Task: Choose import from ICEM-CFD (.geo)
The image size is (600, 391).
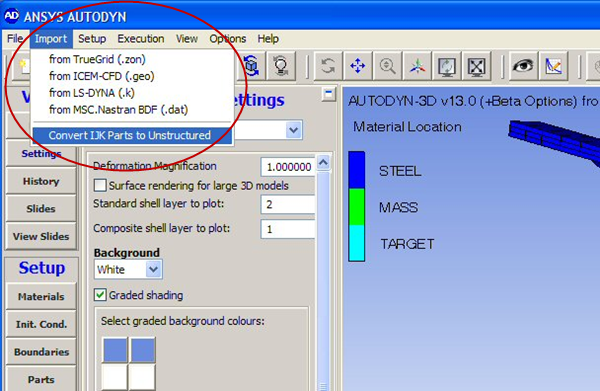Action: (132, 76)
